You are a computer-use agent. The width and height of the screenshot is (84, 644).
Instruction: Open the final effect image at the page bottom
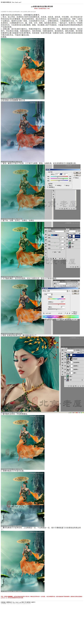tap(23, 561)
